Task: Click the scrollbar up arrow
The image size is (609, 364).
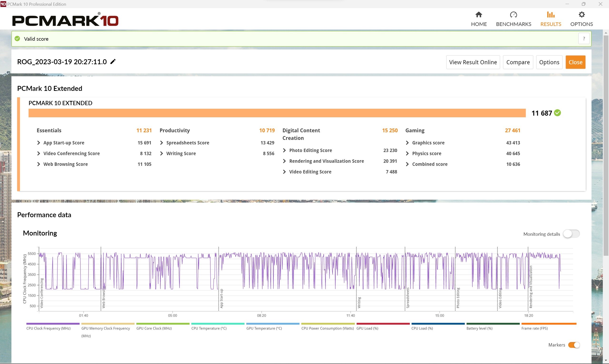Action: coord(606,33)
